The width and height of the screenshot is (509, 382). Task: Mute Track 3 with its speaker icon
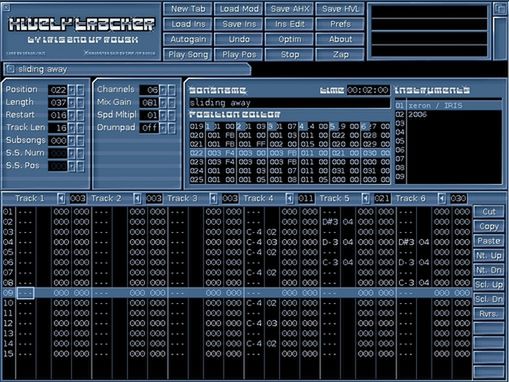[213, 199]
